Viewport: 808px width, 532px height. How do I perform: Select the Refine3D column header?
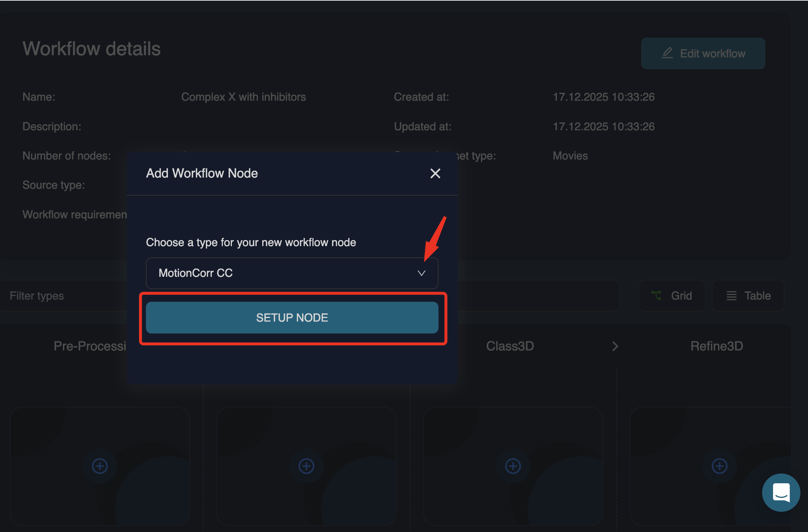pos(717,346)
